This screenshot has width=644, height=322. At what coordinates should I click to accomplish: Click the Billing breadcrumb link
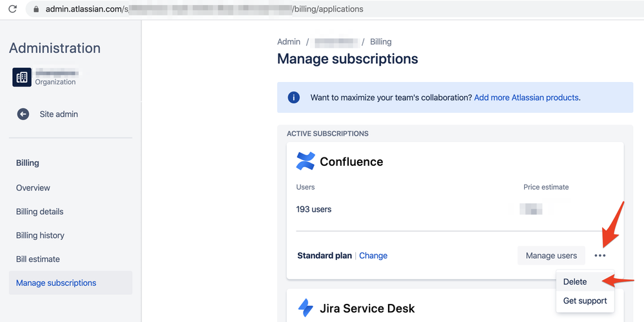click(381, 42)
